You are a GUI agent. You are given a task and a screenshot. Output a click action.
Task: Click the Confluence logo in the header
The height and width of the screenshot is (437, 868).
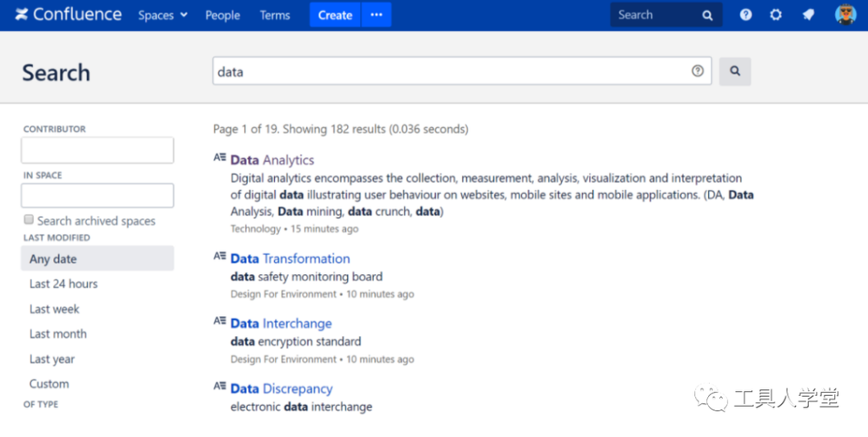pyautogui.click(x=68, y=15)
